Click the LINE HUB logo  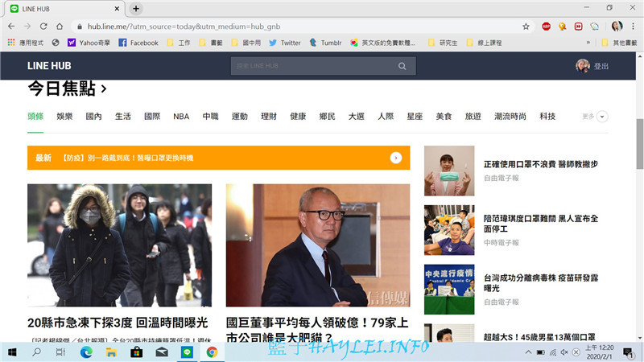click(x=49, y=66)
